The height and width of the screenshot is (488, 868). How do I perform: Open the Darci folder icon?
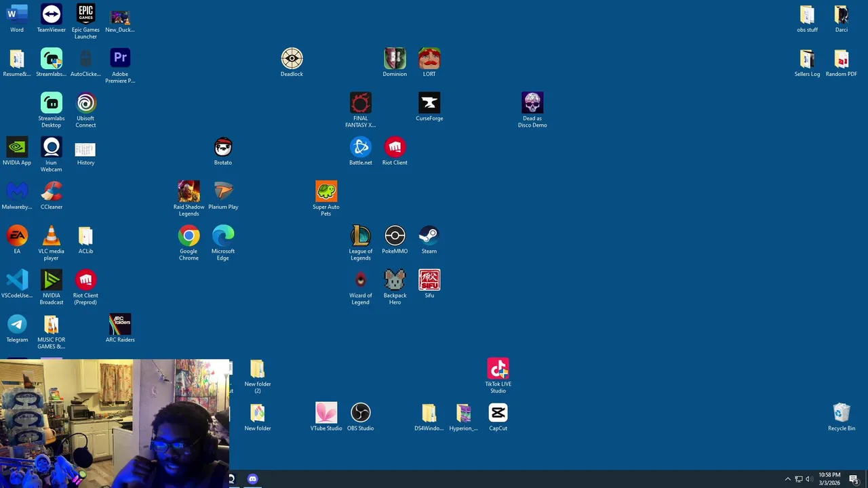[842, 15]
